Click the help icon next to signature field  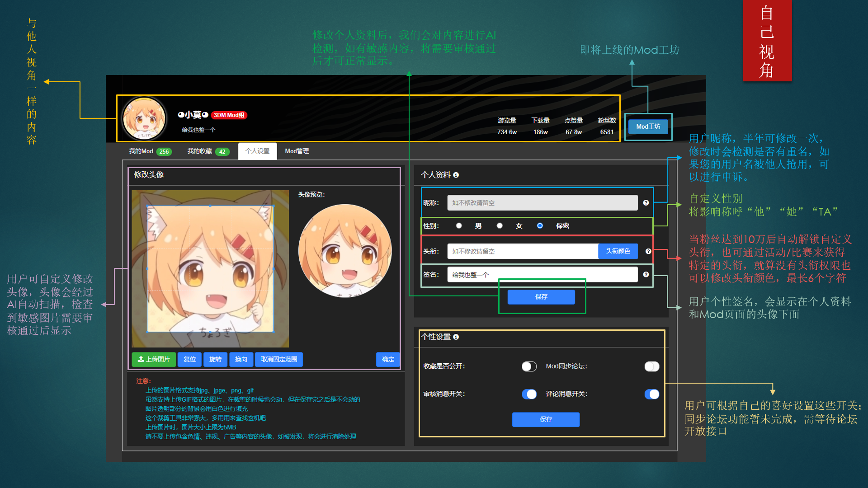click(646, 274)
